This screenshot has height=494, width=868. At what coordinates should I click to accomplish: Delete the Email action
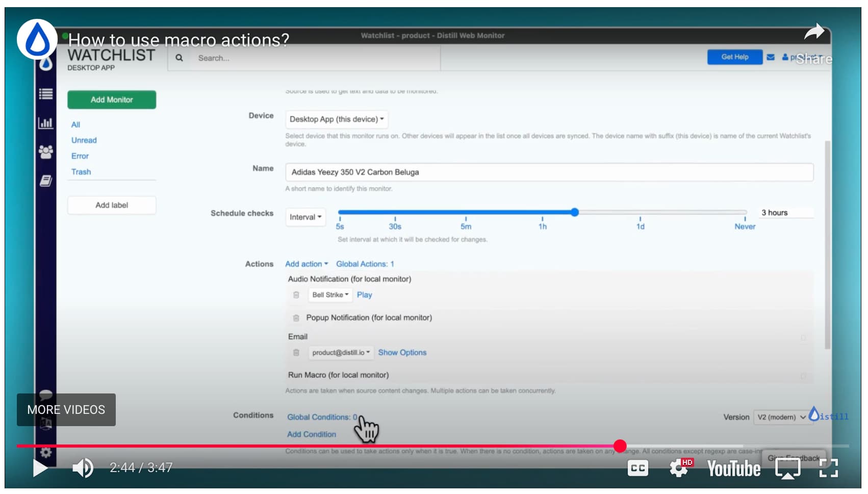point(296,353)
